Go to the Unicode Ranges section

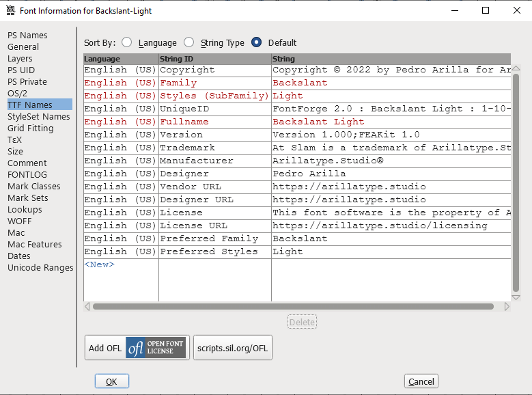point(40,268)
